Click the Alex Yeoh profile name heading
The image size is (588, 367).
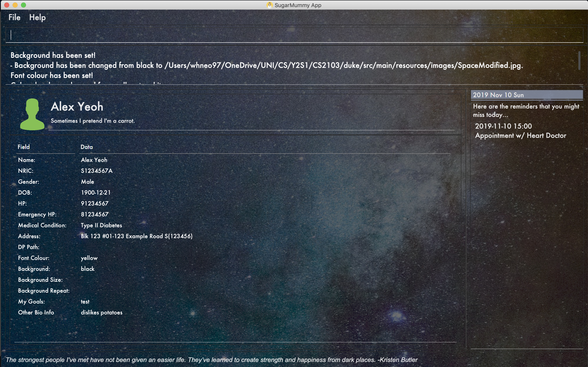click(x=77, y=107)
